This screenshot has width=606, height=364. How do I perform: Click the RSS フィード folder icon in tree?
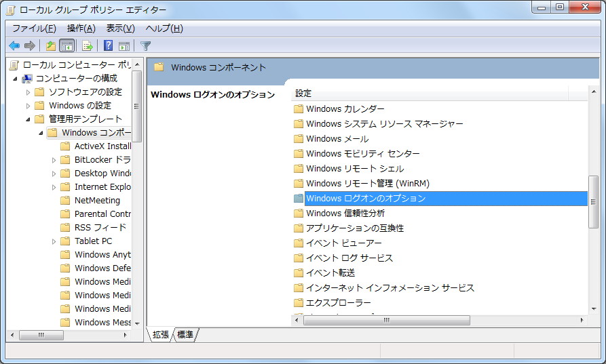tap(65, 227)
